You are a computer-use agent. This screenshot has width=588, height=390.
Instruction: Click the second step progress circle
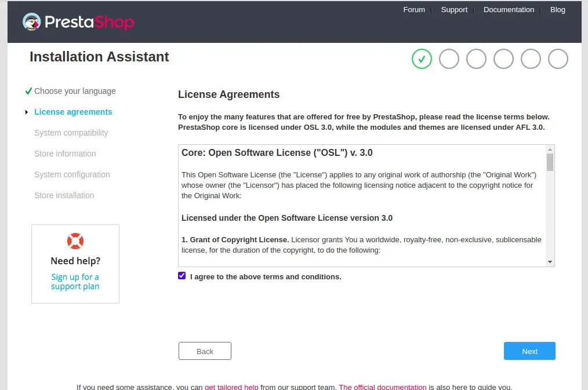pyautogui.click(x=449, y=59)
